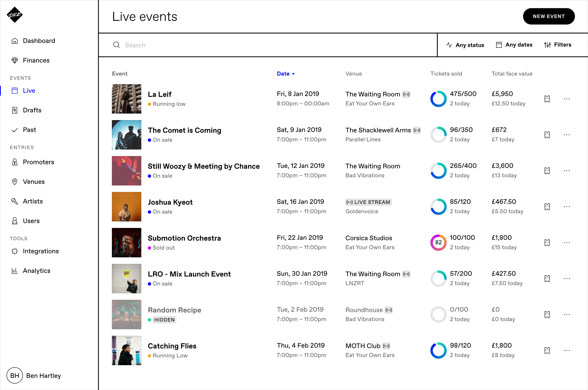This screenshot has height=390, width=588.
Task: Open the Past events section
Action: tap(29, 130)
